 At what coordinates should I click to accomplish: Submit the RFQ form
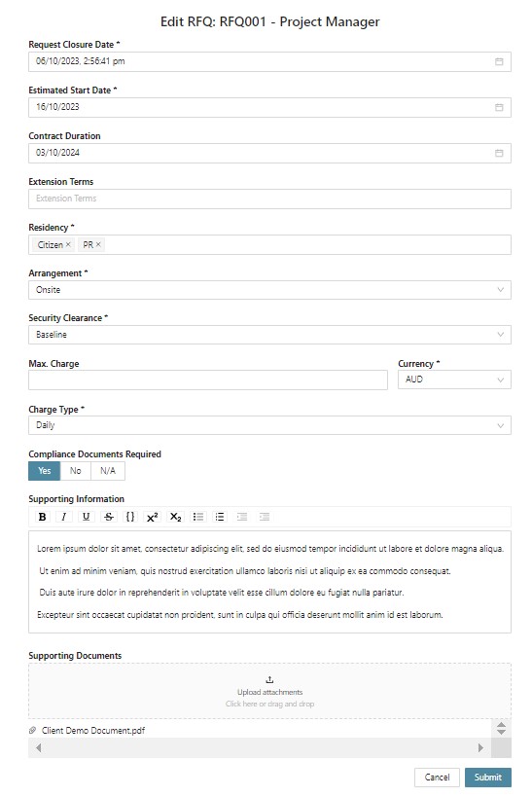click(x=488, y=778)
